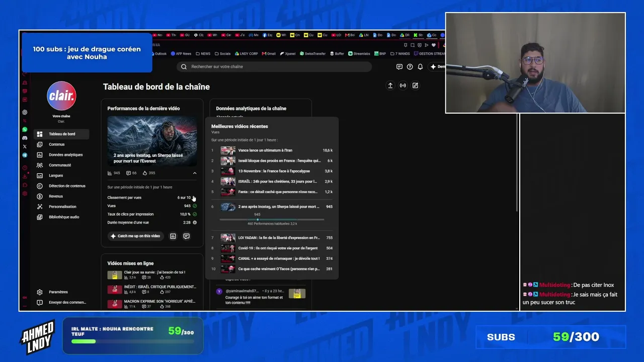Open video analytics chart icon button
Screen dimensions: 644x362
173,236
